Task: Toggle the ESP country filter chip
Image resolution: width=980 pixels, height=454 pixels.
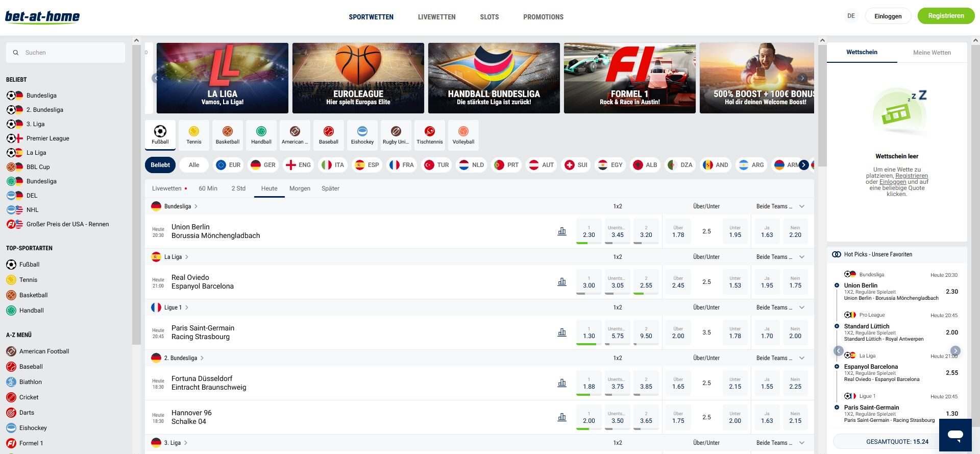Action: point(367,165)
